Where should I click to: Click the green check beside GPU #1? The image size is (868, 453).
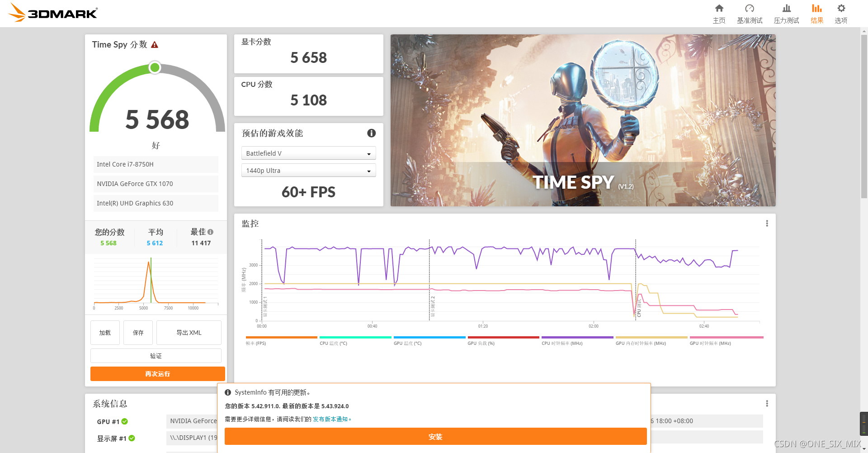pos(125,421)
